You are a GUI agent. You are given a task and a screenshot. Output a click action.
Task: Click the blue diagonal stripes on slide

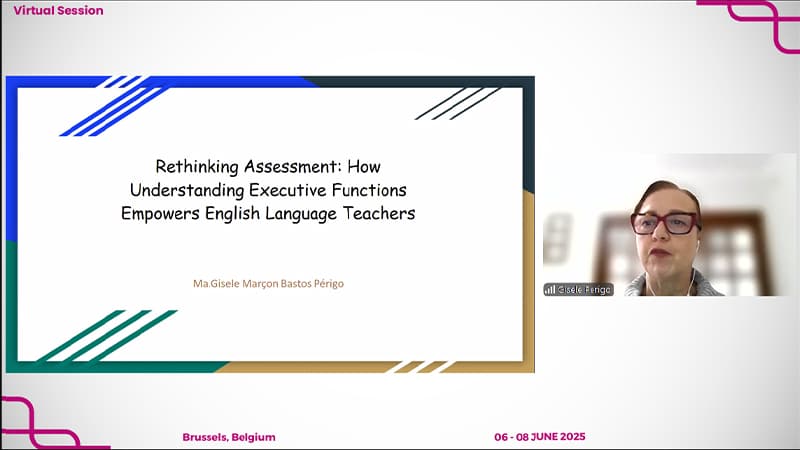[x=110, y=104]
